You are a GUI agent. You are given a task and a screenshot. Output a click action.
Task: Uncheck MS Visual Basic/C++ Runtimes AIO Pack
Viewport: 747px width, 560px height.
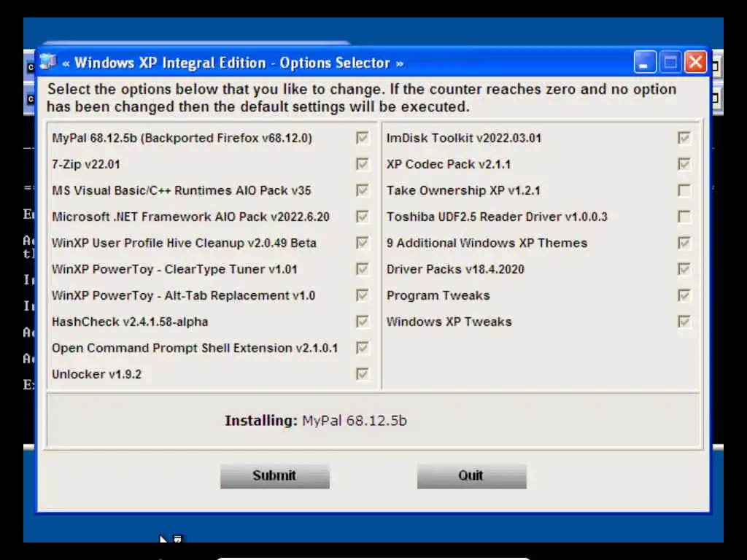click(362, 190)
